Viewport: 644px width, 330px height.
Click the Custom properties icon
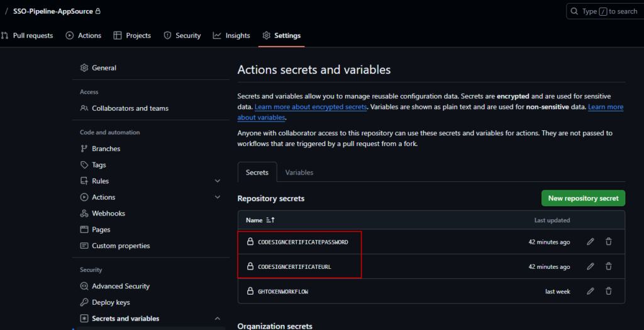pos(84,246)
